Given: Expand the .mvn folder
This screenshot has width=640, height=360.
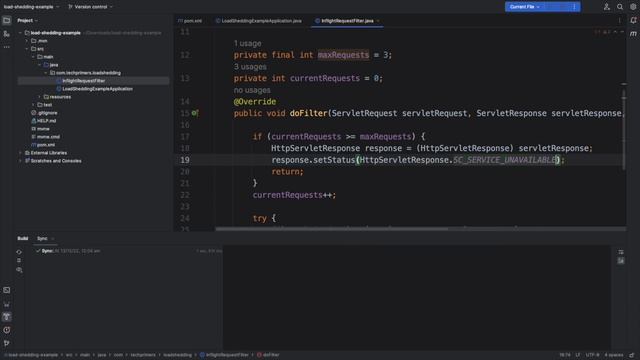Looking at the screenshot, I should click(x=27, y=41).
